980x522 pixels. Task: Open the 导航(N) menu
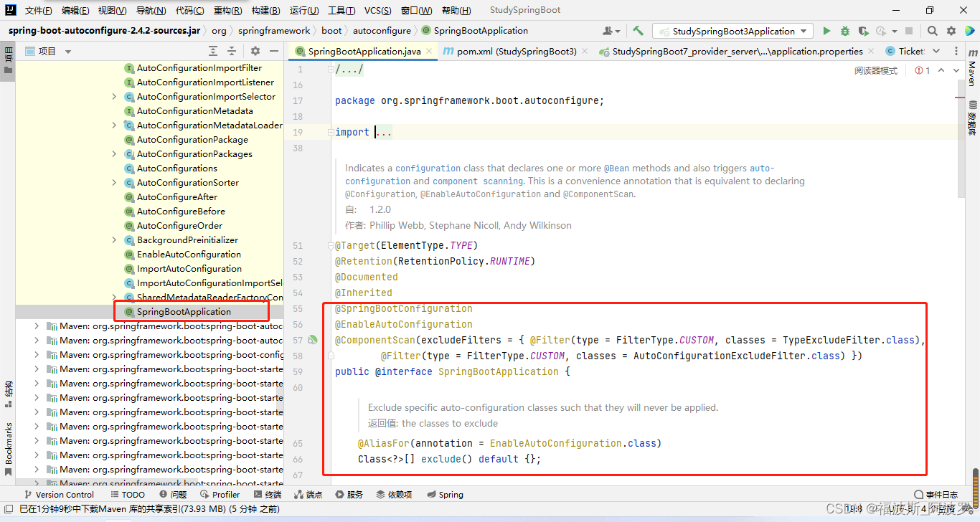pos(151,11)
